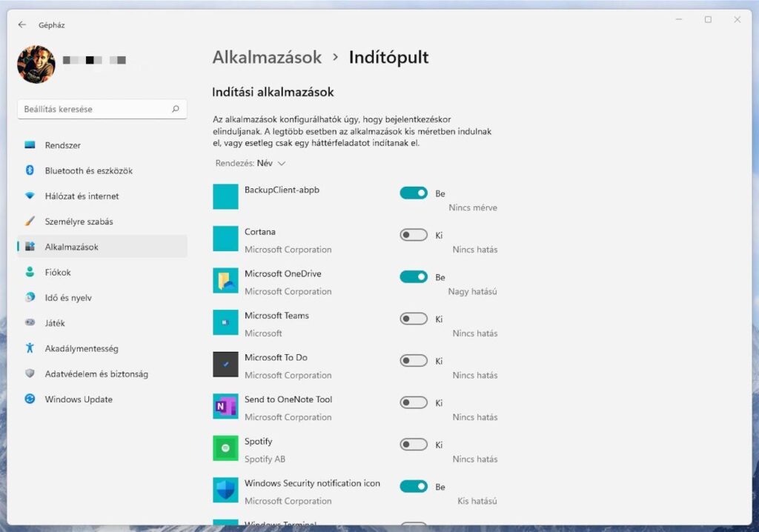Enable Cortana startup toggle
759x532 pixels.
click(x=414, y=235)
